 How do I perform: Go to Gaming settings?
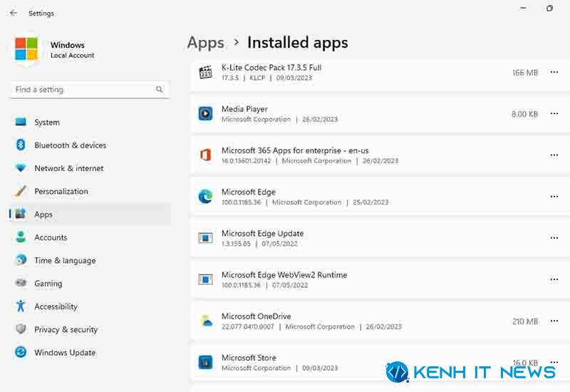pyautogui.click(x=90, y=283)
